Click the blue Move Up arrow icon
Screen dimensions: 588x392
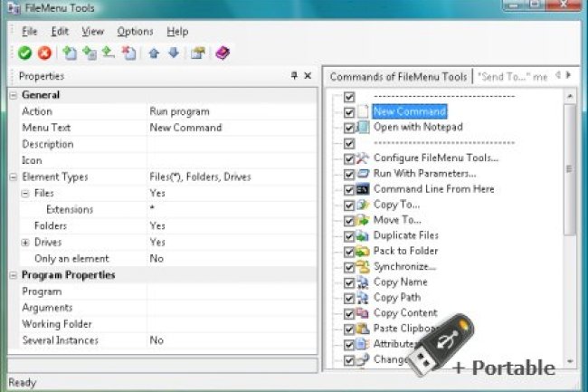(x=154, y=53)
